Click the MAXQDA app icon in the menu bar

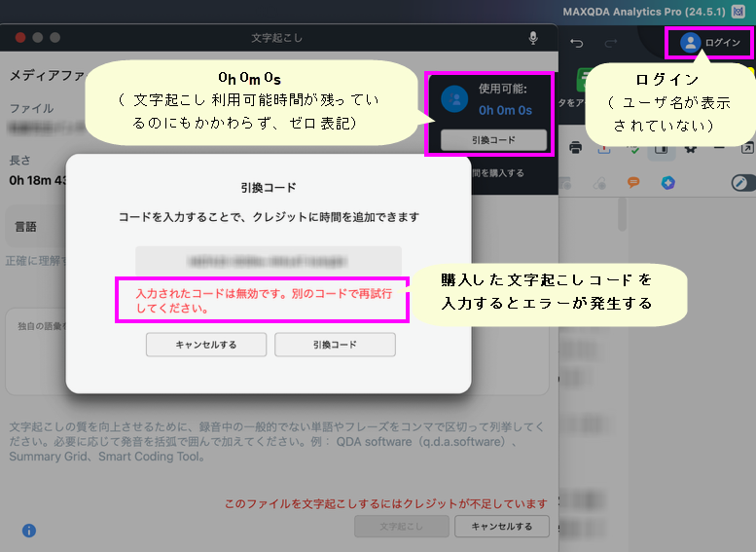coord(738,11)
